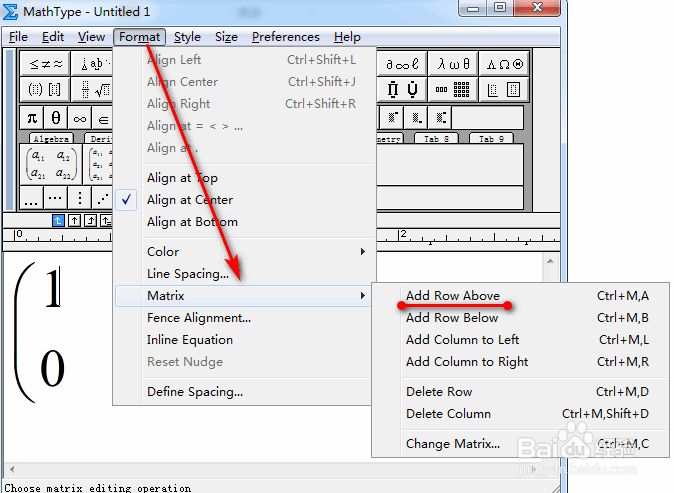Insert the larger 3-row matrix template
674x493 pixels.
99,164
